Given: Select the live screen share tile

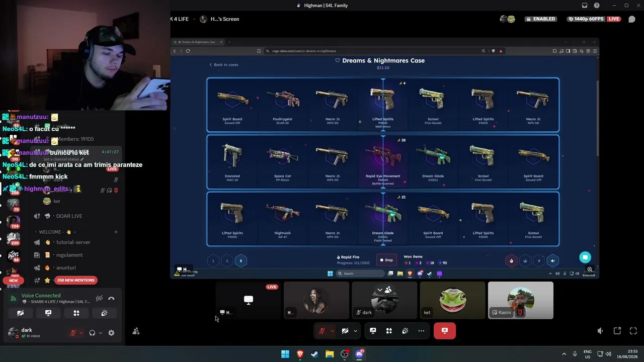Looking at the screenshot, I should coord(249,300).
